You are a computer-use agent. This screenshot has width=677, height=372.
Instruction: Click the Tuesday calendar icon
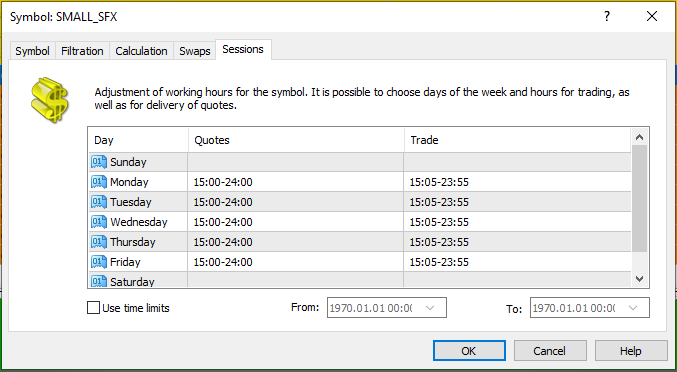point(99,202)
